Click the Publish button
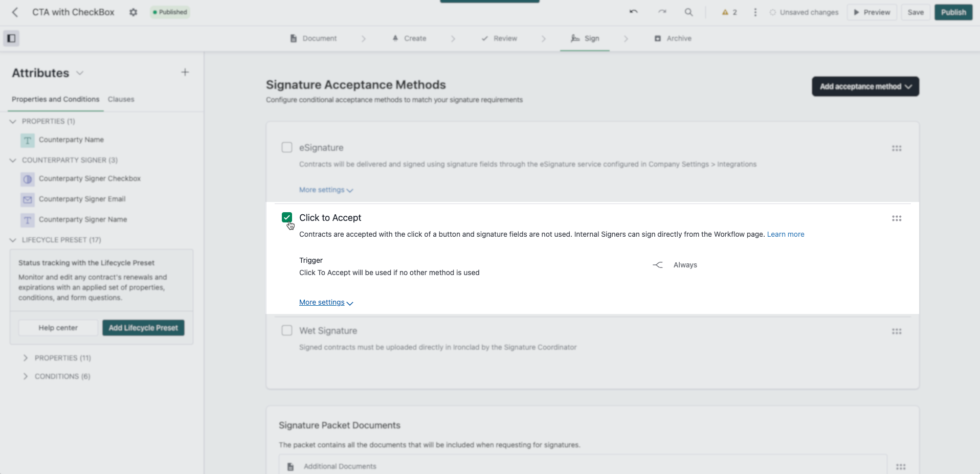Image resolution: width=980 pixels, height=474 pixels. click(x=953, y=12)
